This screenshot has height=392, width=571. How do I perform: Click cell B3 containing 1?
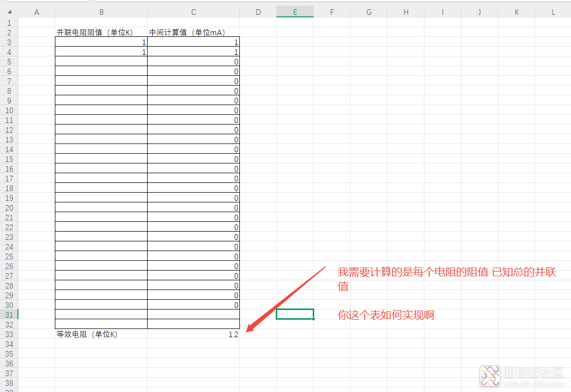click(x=101, y=42)
